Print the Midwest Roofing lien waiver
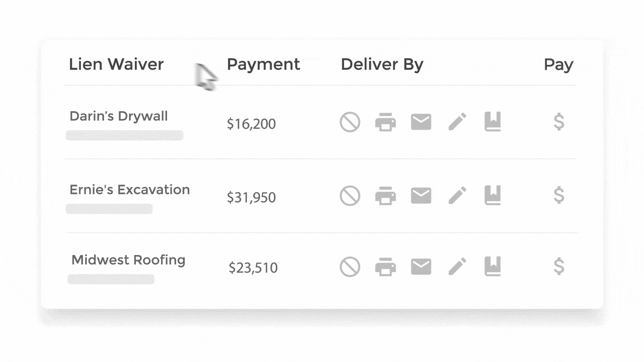The width and height of the screenshot is (644, 362). tap(385, 267)
